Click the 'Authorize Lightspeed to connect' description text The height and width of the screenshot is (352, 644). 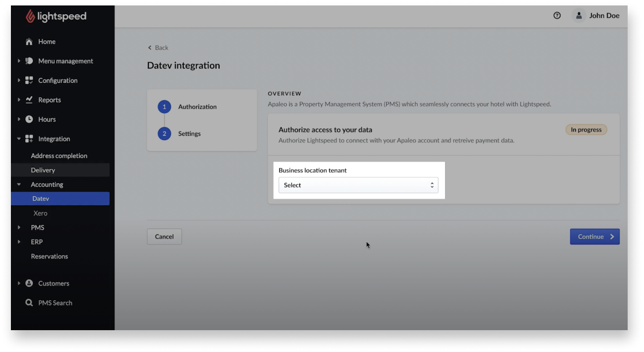click(396, 141)
